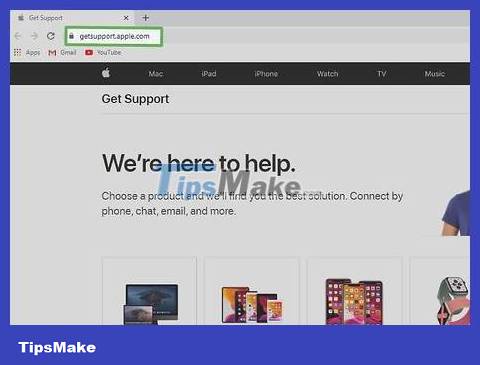Image resolution: width=480 pixels, height=365 pixels.
Task: Open Music in Apple navigation bar
Action: coord(434,74)
